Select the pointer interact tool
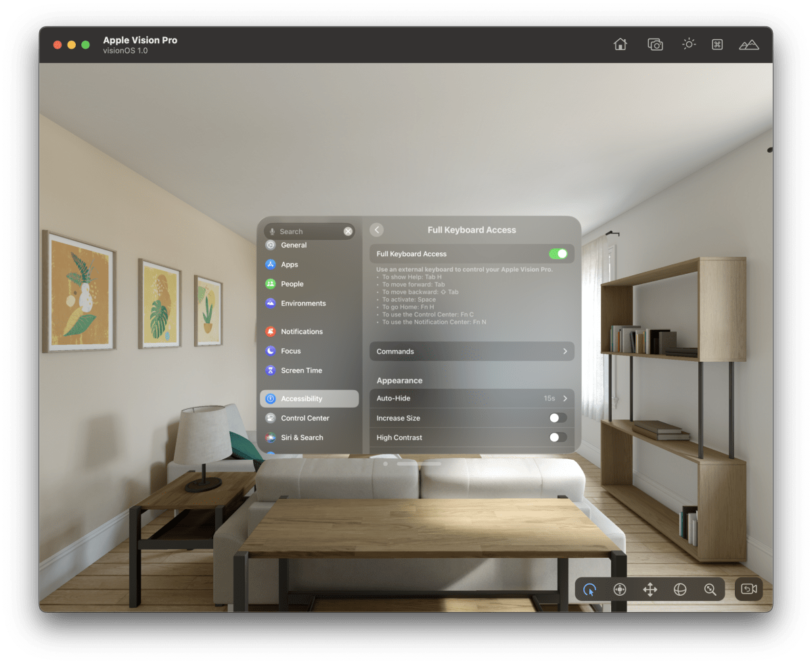This screenshot has width=812, height=664. (x=589, y=589)
